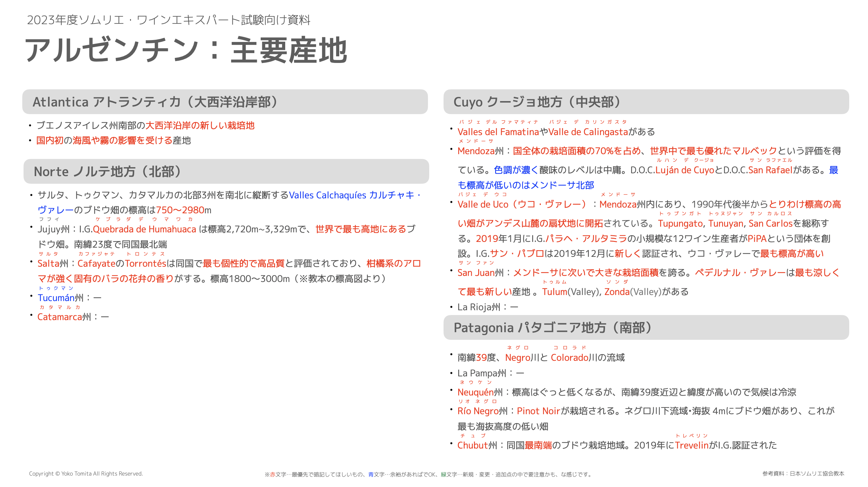The image size is (868, 487).
Task: Click the red text 大西洋沿岸の新しい栽培地
Action: [x=200, y=126]
